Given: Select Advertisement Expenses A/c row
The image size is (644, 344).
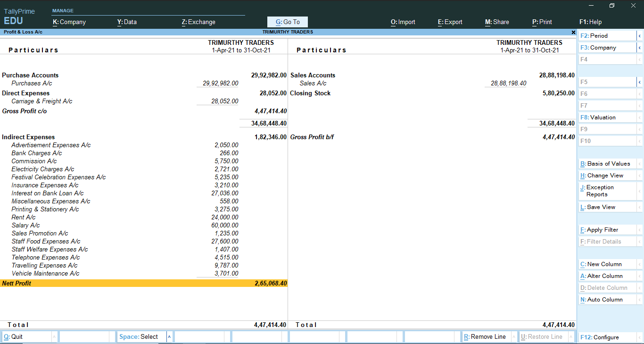Looking at the screenshot, I should 144,145.
